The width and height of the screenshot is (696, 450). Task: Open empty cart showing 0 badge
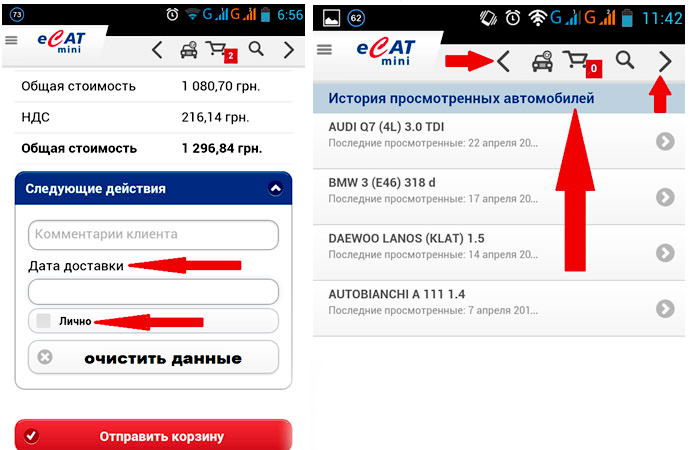[582, 63]
